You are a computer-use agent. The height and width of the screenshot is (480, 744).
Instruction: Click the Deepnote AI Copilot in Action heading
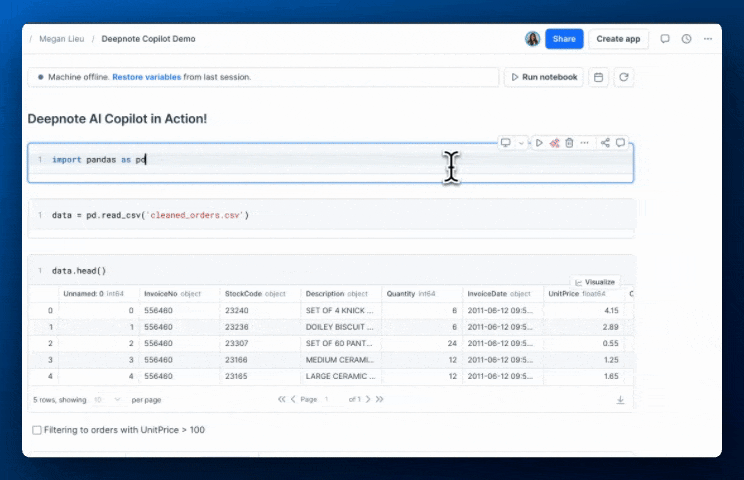click(117, 119)
